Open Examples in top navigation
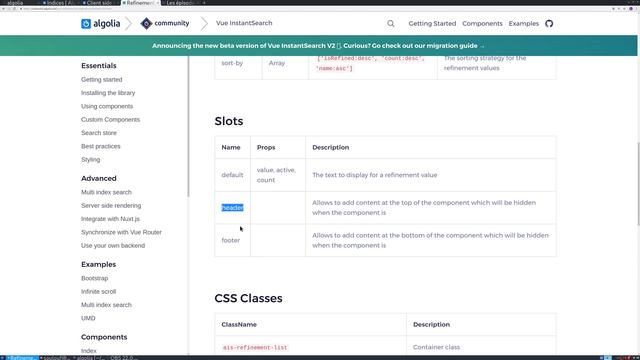Viewport: 640px width, 360px height. [x=524, y=24]
